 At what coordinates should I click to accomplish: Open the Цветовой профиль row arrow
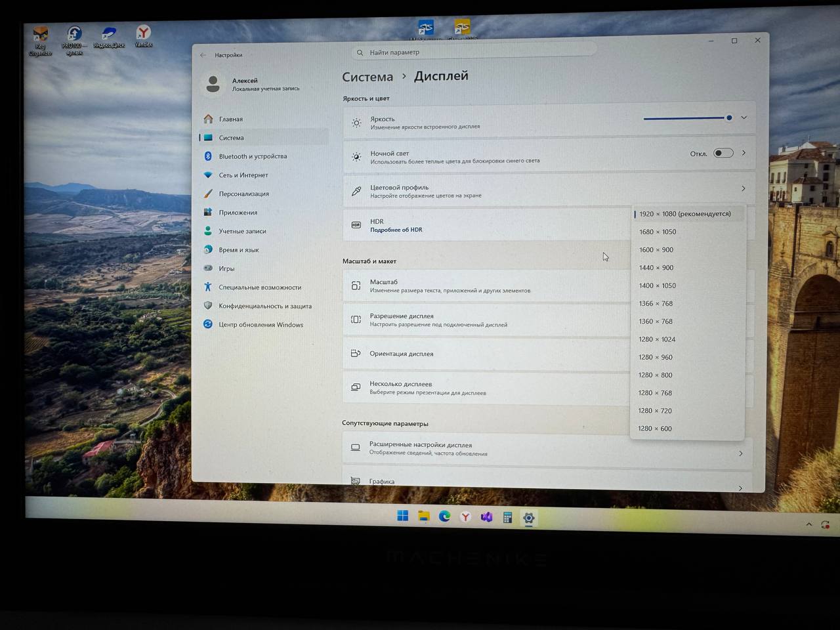pyautogui.click(x=744, y=188)
